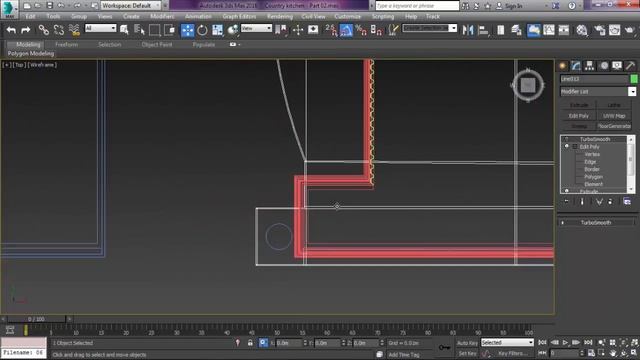Viewport: 640px width, 360px height.
Task: Open the Utilities hammer panel tab
Action: pyautogui.click(x=630, y=66)
